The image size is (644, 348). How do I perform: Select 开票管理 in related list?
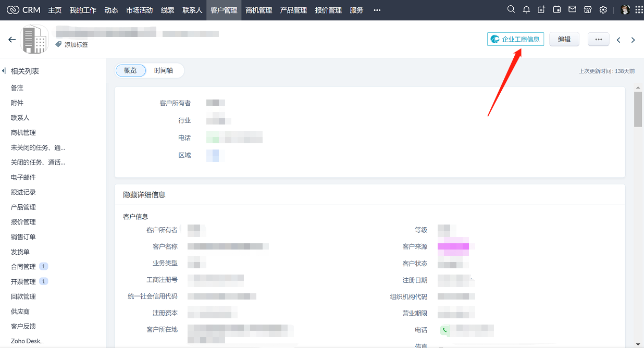pyautogui.click(x=23, y=281)
